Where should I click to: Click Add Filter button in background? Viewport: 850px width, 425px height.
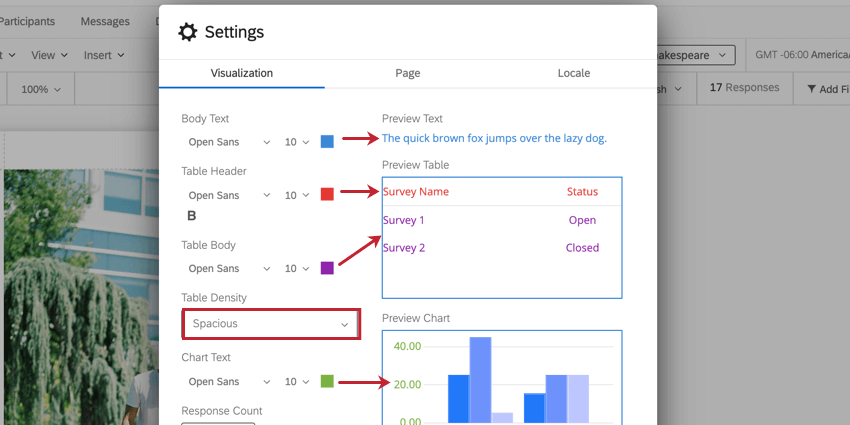[828, 89]
